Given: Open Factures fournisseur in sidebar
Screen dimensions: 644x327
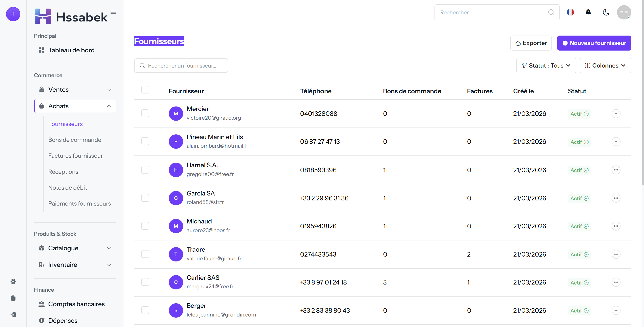Looking at the screenshot, I should (75, 156).
